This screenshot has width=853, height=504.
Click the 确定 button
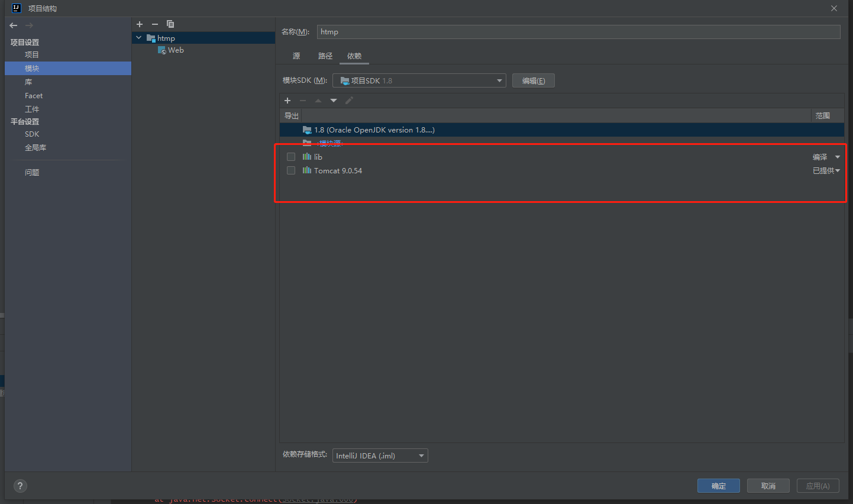[x=719, y=486]
